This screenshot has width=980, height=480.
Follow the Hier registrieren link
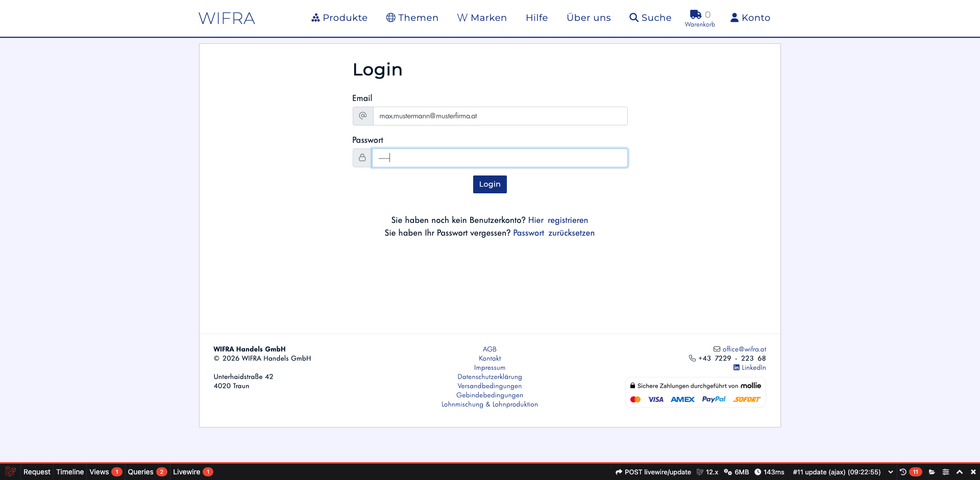tap(558, 220)
